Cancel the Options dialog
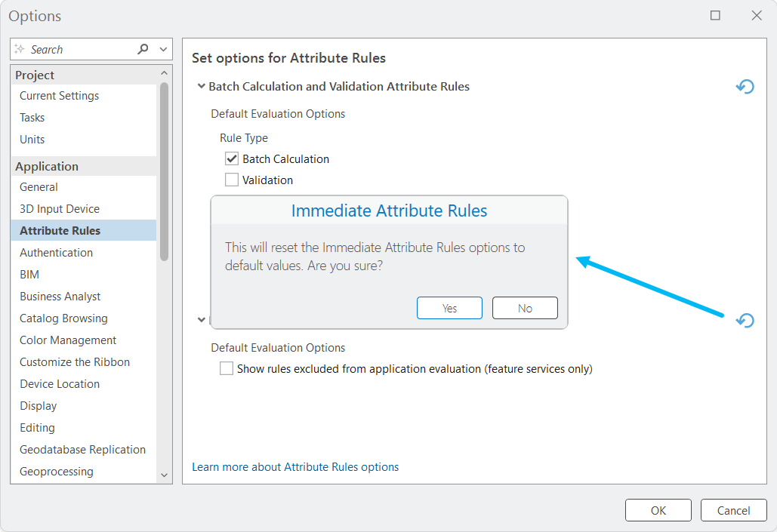Viewport: 777px width, 532px height. pos(733,509)
